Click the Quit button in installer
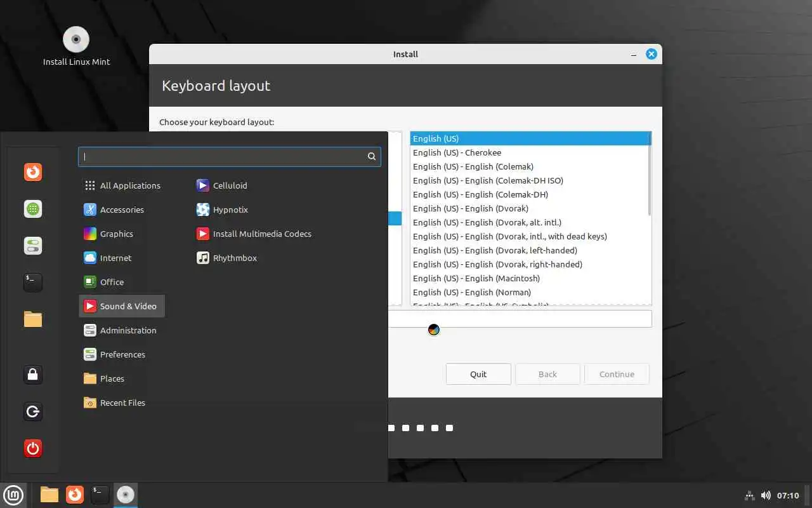Viewport: 812px width, 508px height. click(x=478, y=374)
